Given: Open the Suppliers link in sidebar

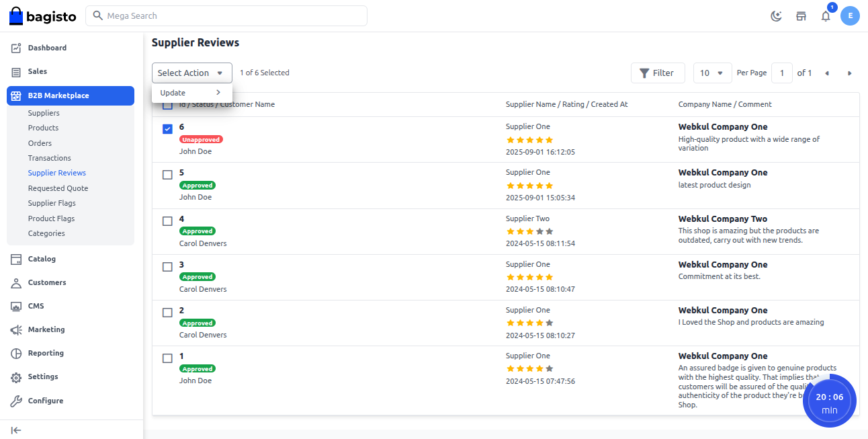Looking at the screenshot, I should [44, 113].
